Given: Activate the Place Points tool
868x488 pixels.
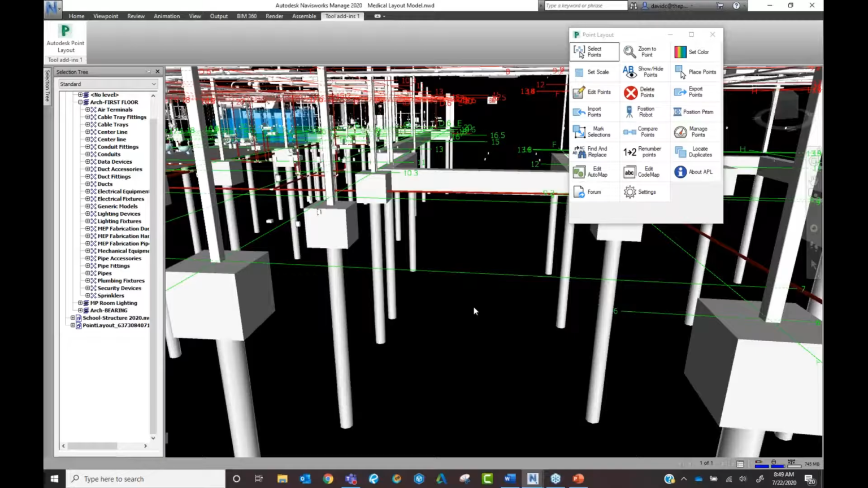Looking at the screenshot, I should click(x=696, y=72).
